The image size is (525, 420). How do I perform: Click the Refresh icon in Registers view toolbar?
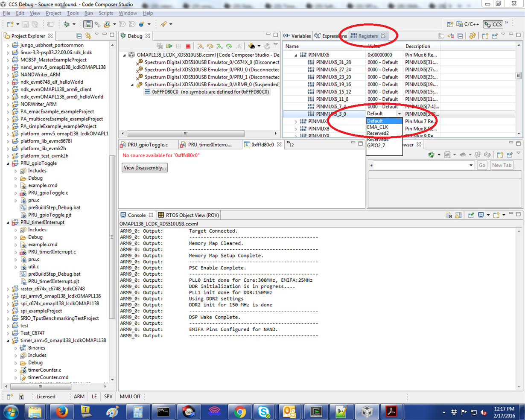pos(472,36)
